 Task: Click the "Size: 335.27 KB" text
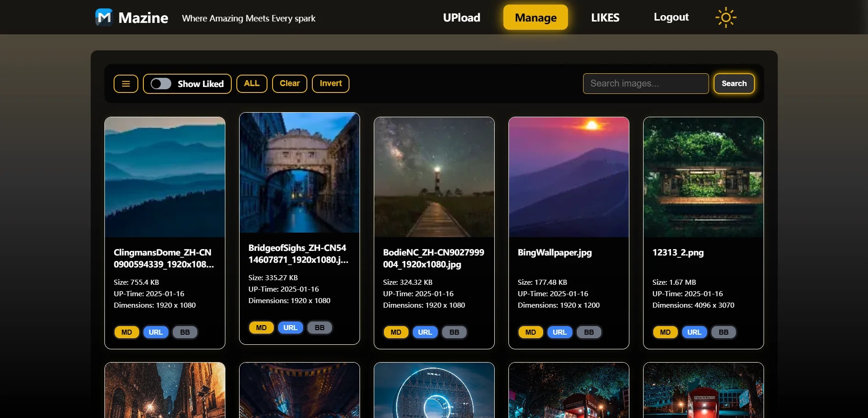tap(273, 277)
